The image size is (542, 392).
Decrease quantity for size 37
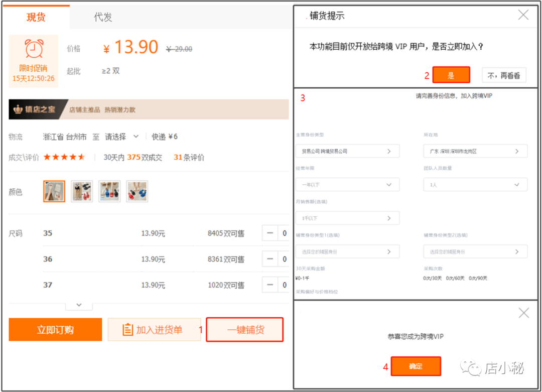(x=270, y=285)
